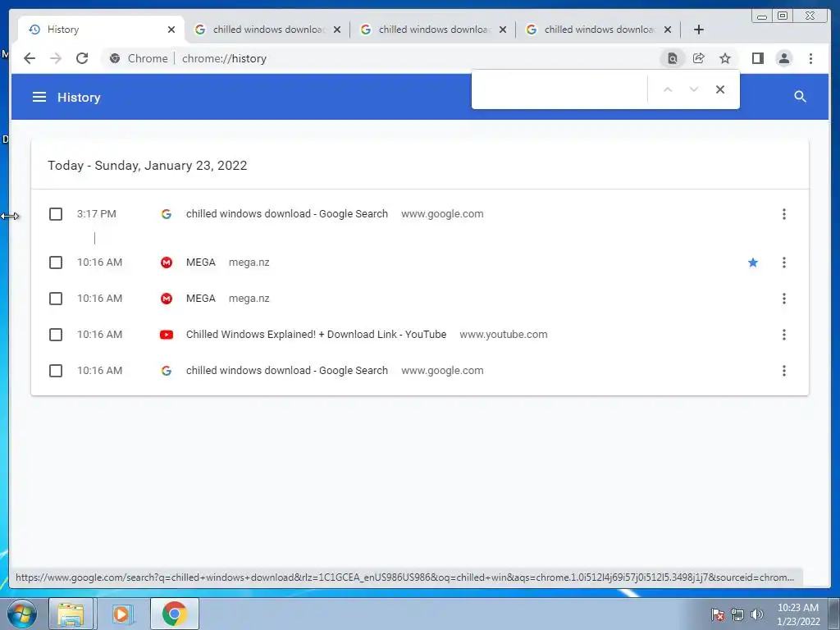Screen dimensions: 840x630
Task: Search history with the magnifier icon
Action: click(800, 97)
